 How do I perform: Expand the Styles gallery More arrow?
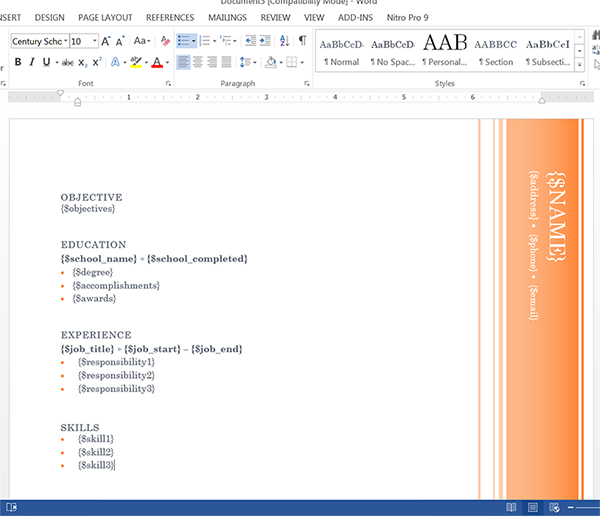580,65
